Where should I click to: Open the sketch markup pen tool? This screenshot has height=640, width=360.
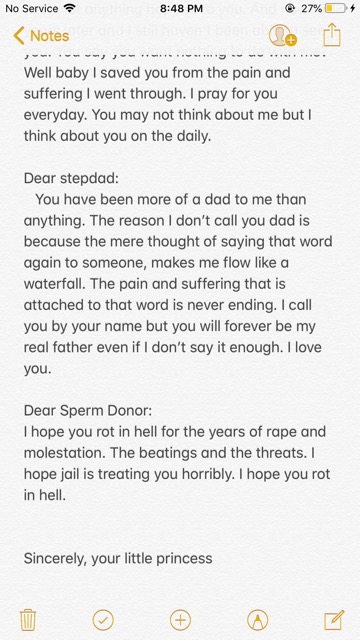click(x=258, y=620)
